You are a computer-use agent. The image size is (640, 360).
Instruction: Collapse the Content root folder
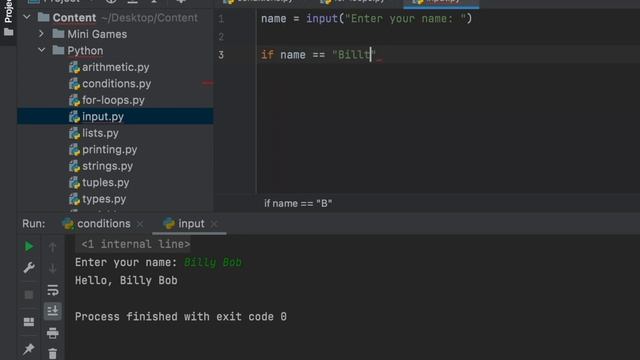coord(27,18)
